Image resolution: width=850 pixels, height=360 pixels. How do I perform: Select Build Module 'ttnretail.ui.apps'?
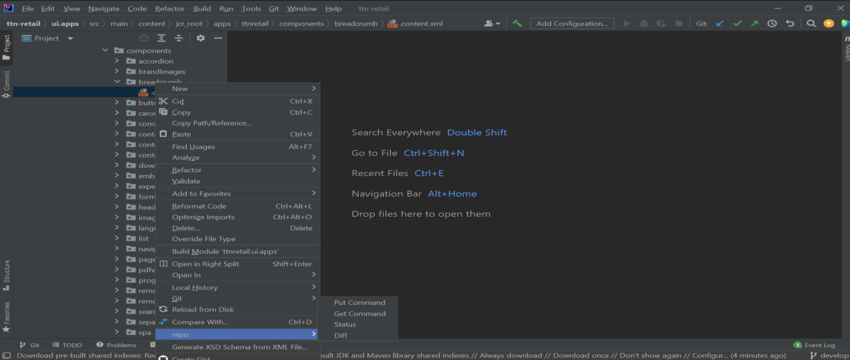237,252
